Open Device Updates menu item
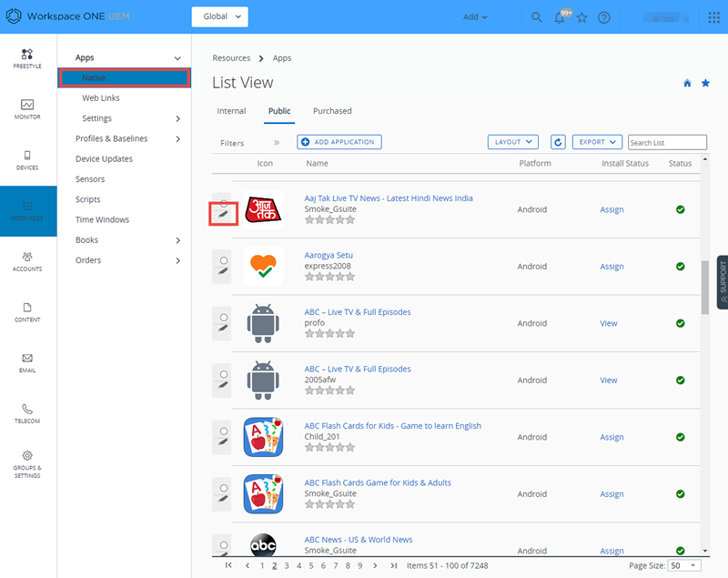This screenshot has height=578, width=728. coord(104,158)
